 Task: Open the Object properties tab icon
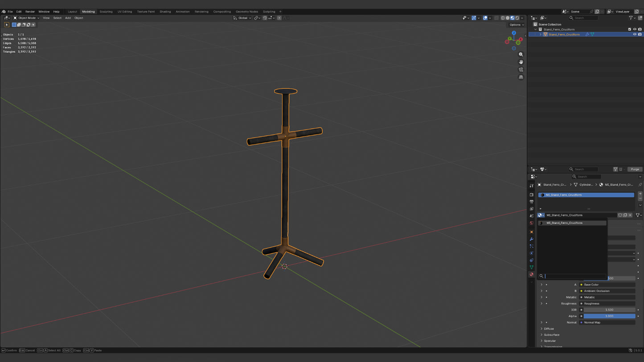531,232
